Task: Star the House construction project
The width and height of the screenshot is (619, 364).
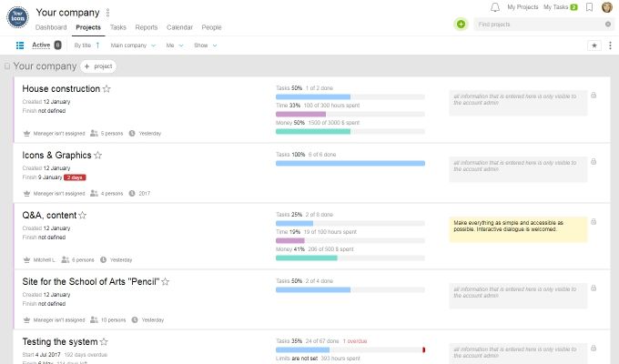Action: point(107,89)
